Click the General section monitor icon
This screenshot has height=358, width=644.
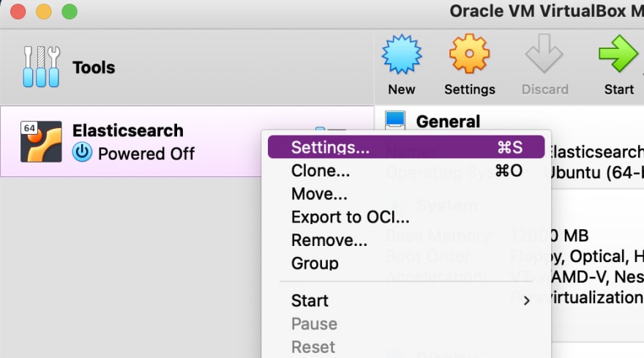(x=395, y=120)
